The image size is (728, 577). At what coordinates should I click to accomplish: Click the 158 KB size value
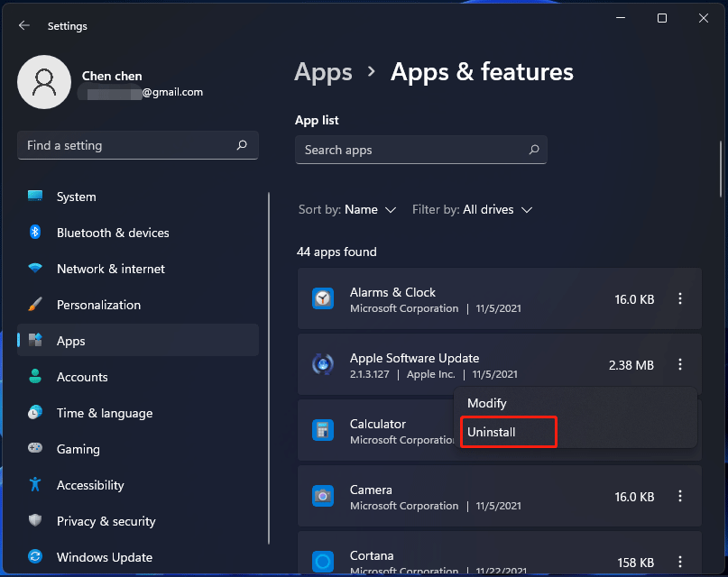click(x=635, y=563)
